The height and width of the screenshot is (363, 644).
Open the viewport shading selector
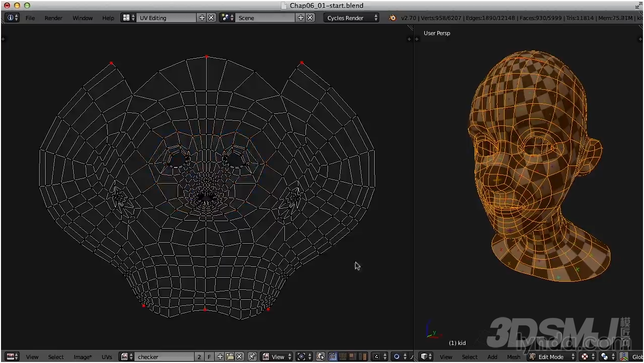coord(588,356)
